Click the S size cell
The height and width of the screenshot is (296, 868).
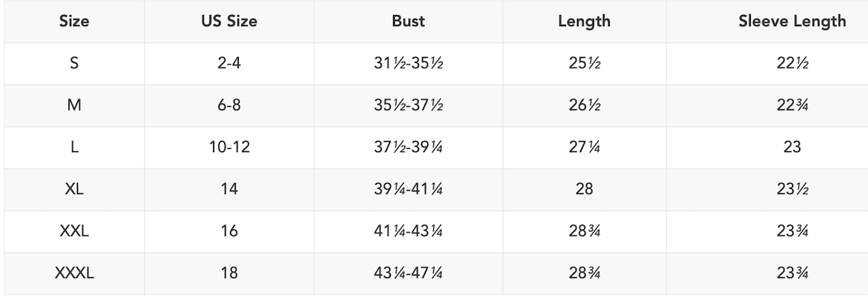click(x=74, y=64)
